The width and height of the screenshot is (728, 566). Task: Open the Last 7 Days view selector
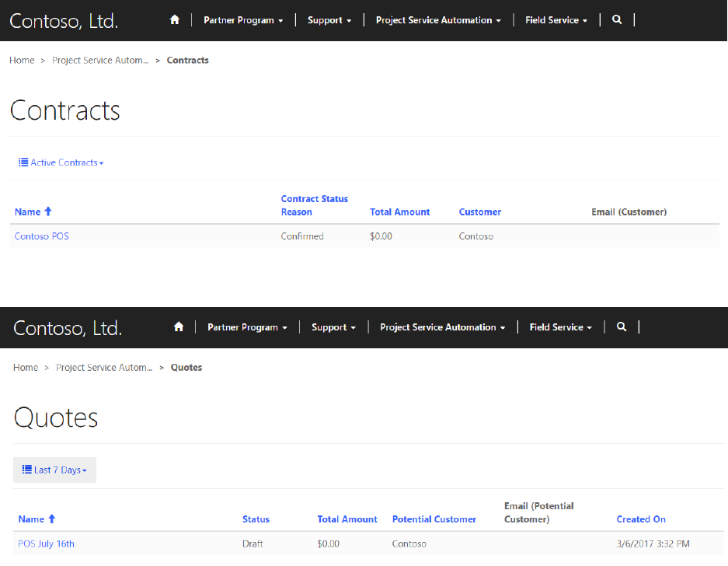[54, 470]
